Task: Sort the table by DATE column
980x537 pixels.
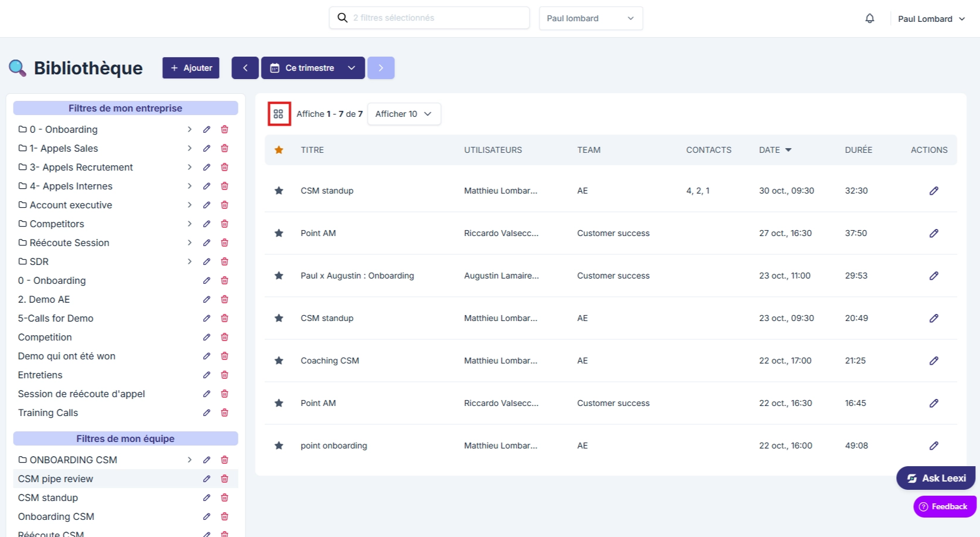Action: pyautogui.click(x=775, y=150)
